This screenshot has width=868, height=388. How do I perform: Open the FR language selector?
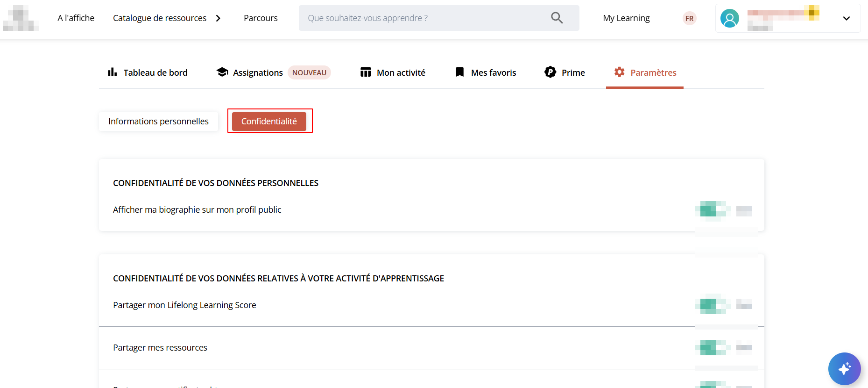[690, 18]
